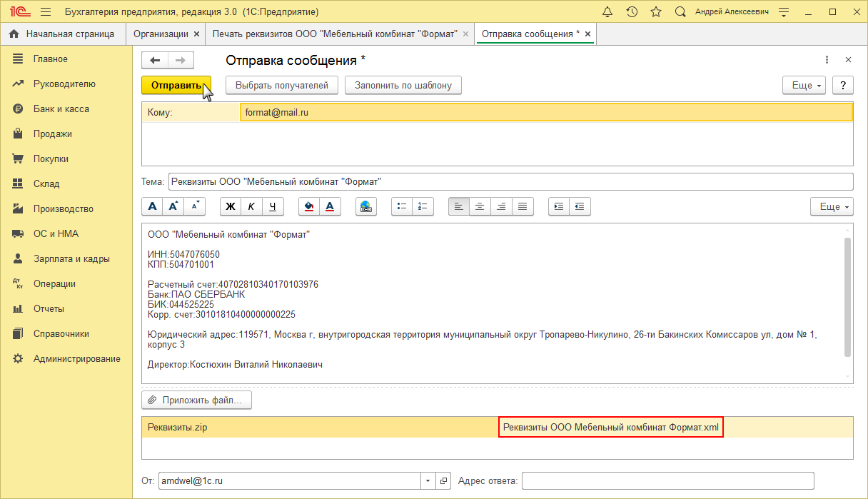Switch to Организации tab
The image size is (868, 499).
point(161,34)
